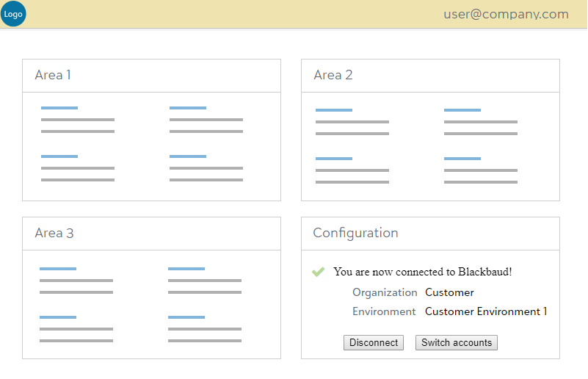Screen dimensions: 588x379
Task: Open top-left blue placeholder link in Area 1
Action: click(x=59, y=108)
